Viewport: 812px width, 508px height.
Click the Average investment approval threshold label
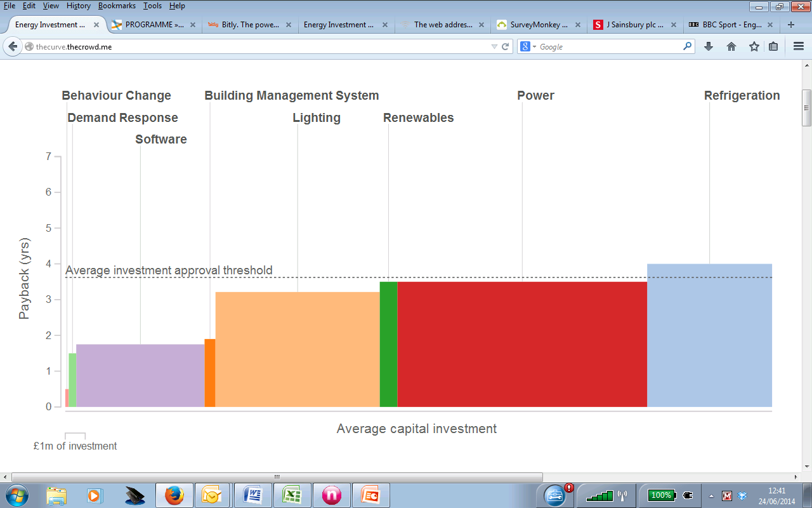169,271
